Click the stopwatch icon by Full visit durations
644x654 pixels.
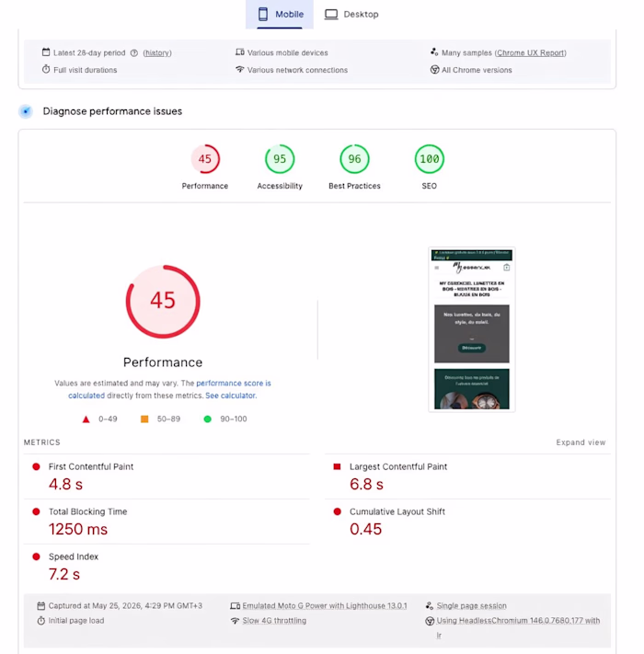click(x=46, y=69)
